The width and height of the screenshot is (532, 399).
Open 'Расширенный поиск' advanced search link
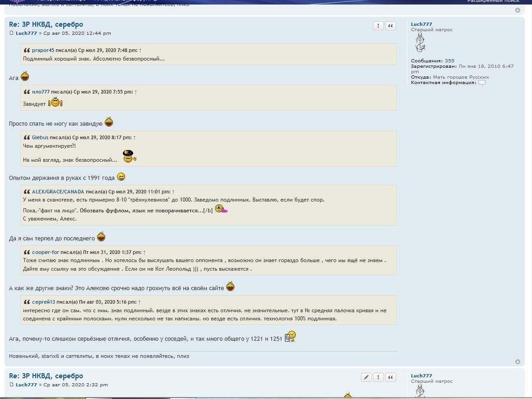coord(493,1)
